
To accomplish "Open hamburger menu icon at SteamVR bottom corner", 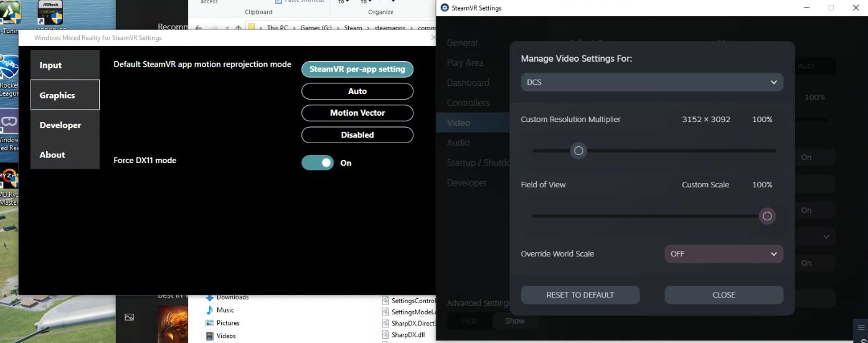I will (861, 327).
